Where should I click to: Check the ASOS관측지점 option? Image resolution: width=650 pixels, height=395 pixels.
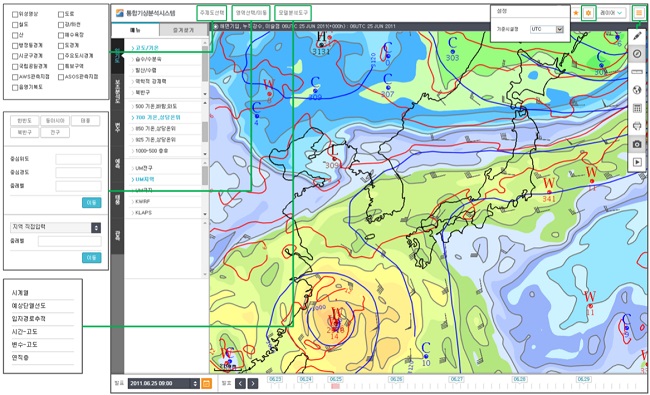tap(61, 77)
